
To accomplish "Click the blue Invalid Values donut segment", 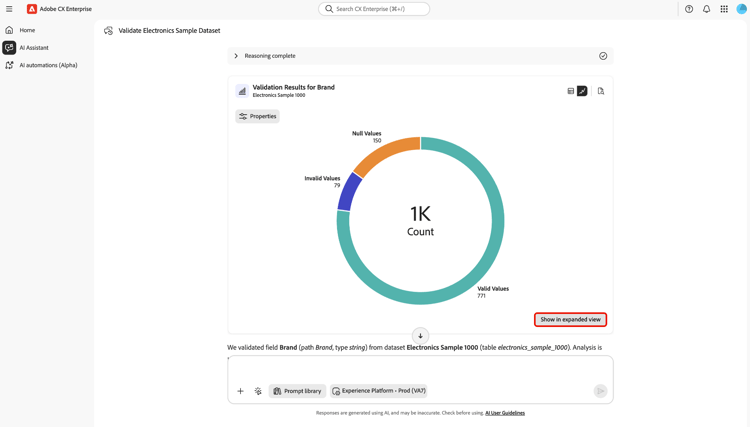I will (x=349, y=192).
